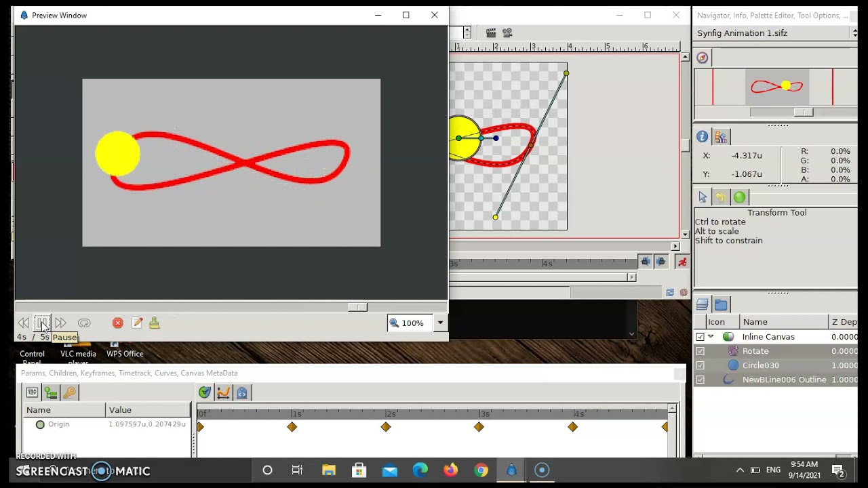Viewport: 868px width, 488px height.
Task: Open the Params panel tab icon
Action: 32,392
